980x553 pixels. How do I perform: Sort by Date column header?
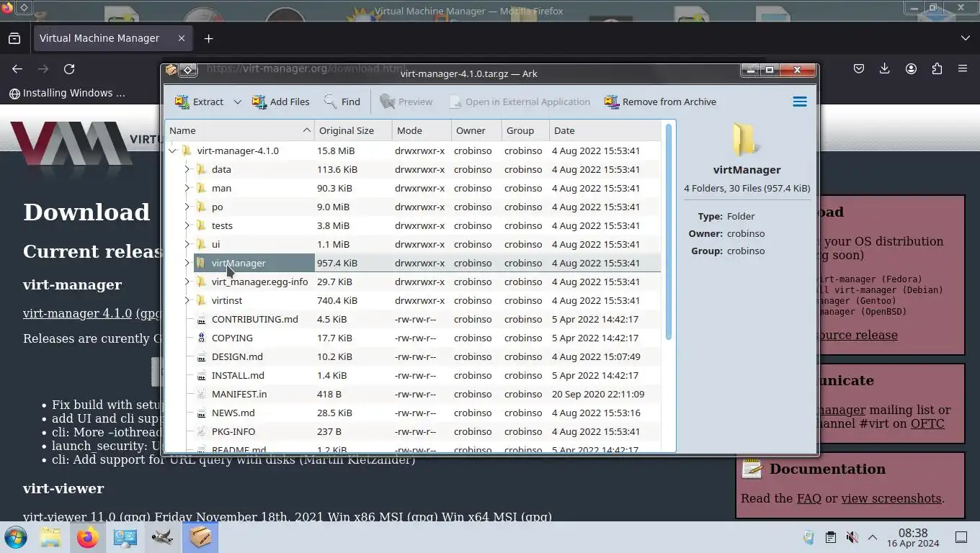pyautogui.click(x=605, y=130)
